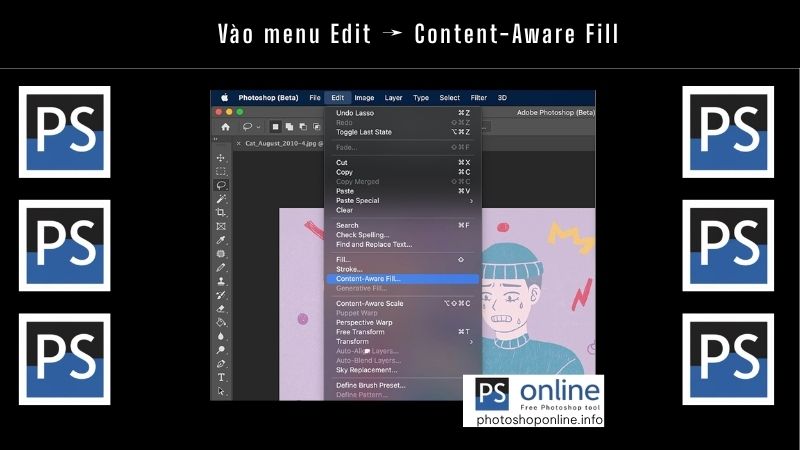Choose Add to Selection mode
Viewport: 800px width, 450px height.
[289, 127]
